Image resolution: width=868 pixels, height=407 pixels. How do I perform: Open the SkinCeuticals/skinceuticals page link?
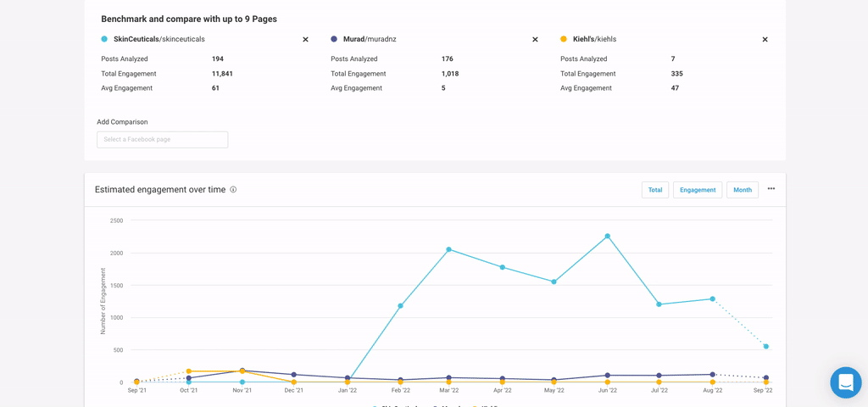(159, 39)
